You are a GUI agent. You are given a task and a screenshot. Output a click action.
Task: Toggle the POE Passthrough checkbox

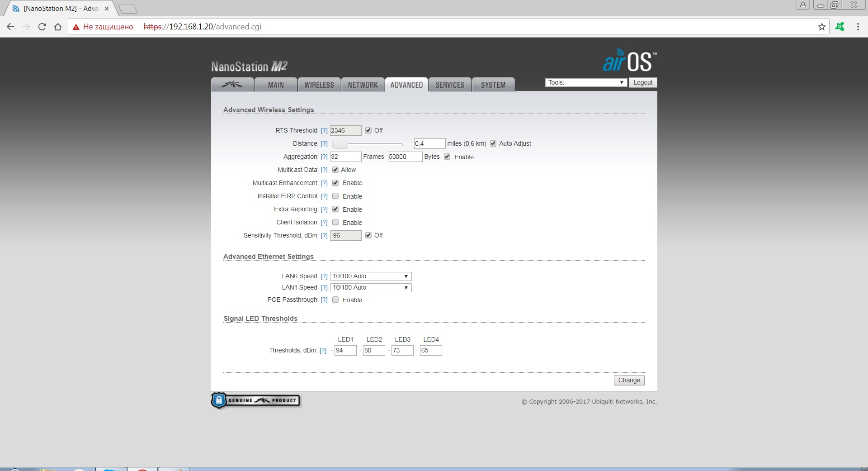pos(335,300)
